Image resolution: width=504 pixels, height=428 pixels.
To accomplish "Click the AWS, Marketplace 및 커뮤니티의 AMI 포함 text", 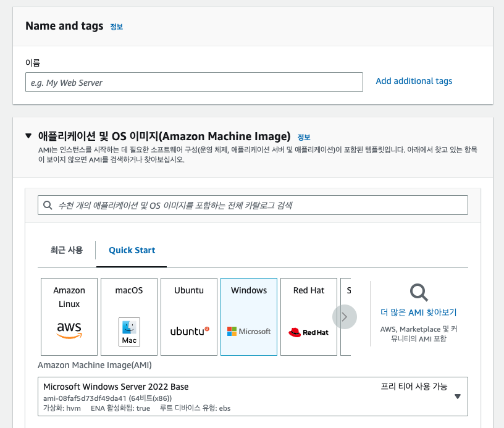I will (x=419, y=334).
